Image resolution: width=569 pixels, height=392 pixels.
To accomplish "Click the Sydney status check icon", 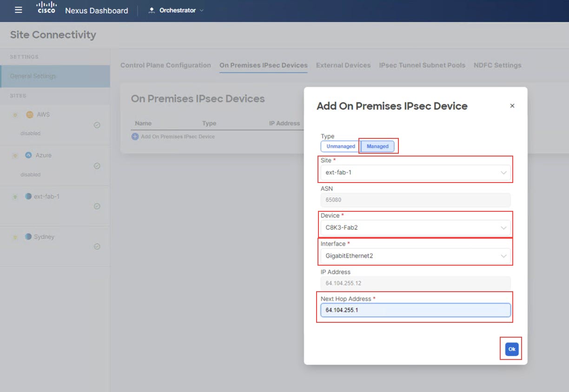I will [97, 247].
